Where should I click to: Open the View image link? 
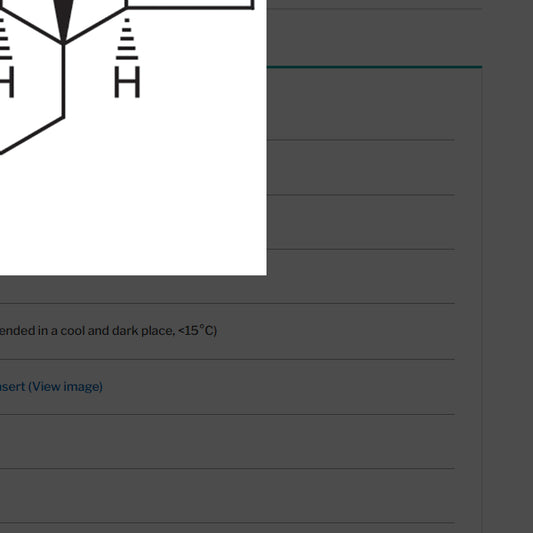[65, 386]
